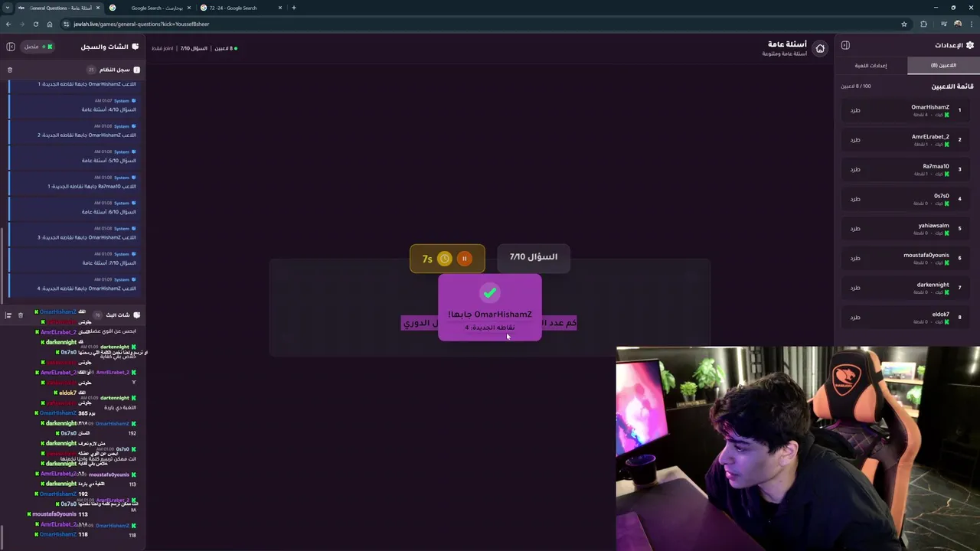
Task: Kick player darkennight
Action: (x=855, y=288)
